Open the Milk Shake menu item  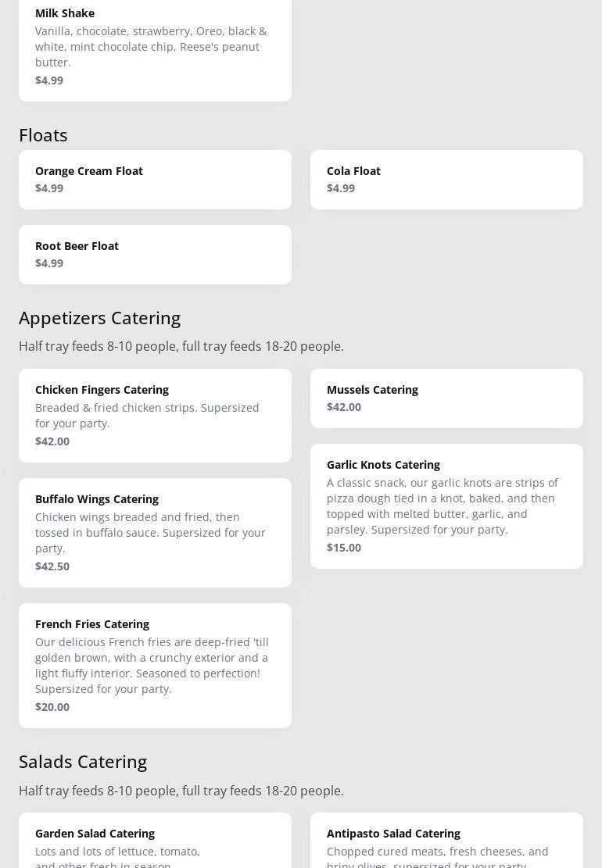pyautogui.click(x=155, y=47)
